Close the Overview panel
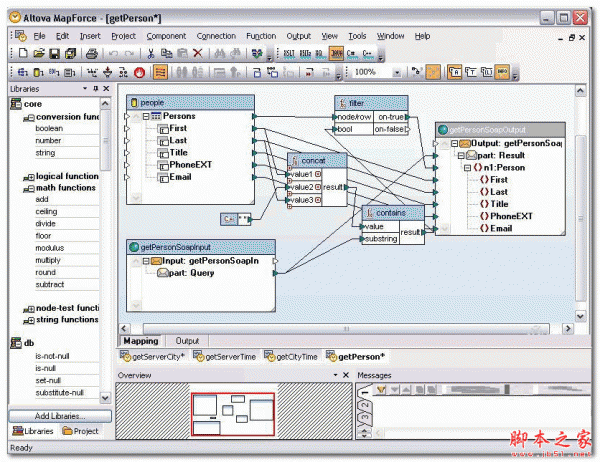600x462 pixels. tap(346, 375)
